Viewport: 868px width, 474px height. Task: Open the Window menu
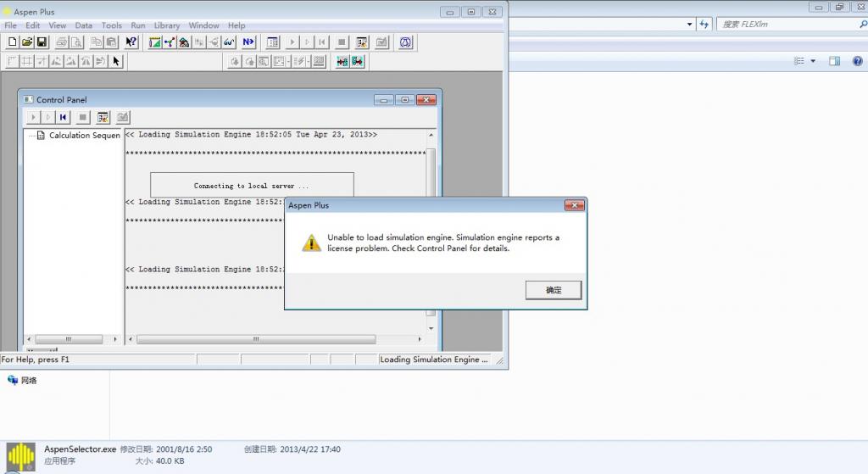[x=203, y=25]
